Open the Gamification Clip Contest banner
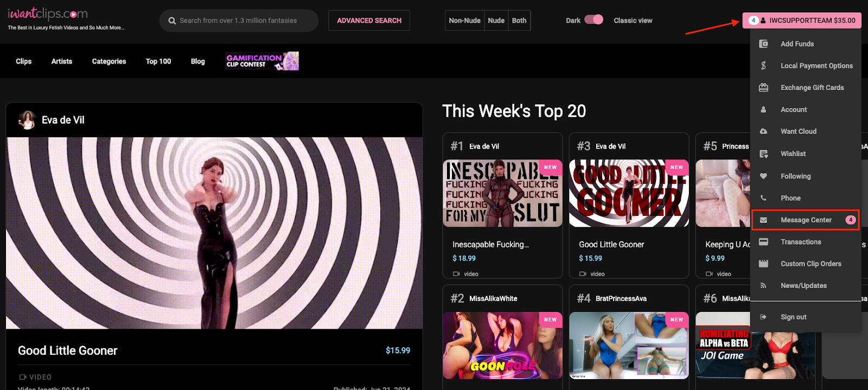868x390 pixels. click(x=262, y=61)
